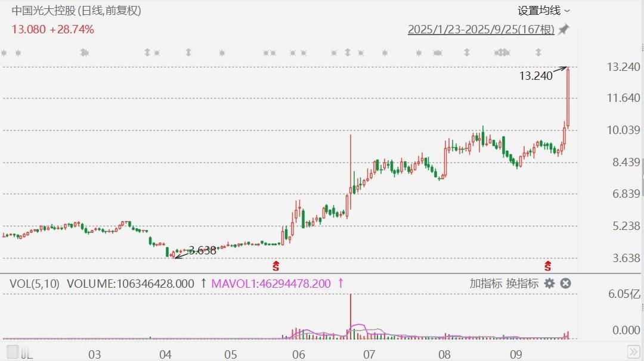
Task: Click the 04 month label on the time axis
Action: click(165, 354)
